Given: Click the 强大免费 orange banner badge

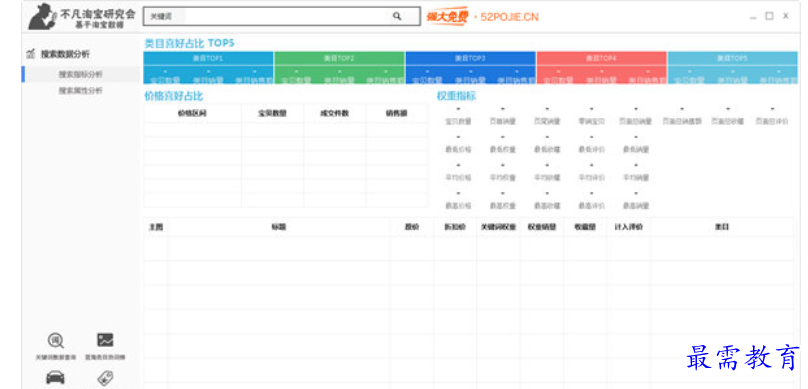Looking at the screenshot, I should click(x=447, y=17).
